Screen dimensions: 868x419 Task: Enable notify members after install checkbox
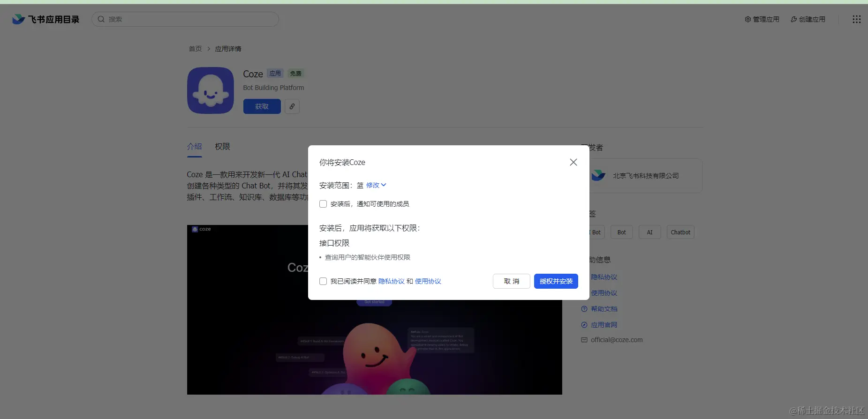click(x=323, y=204)
